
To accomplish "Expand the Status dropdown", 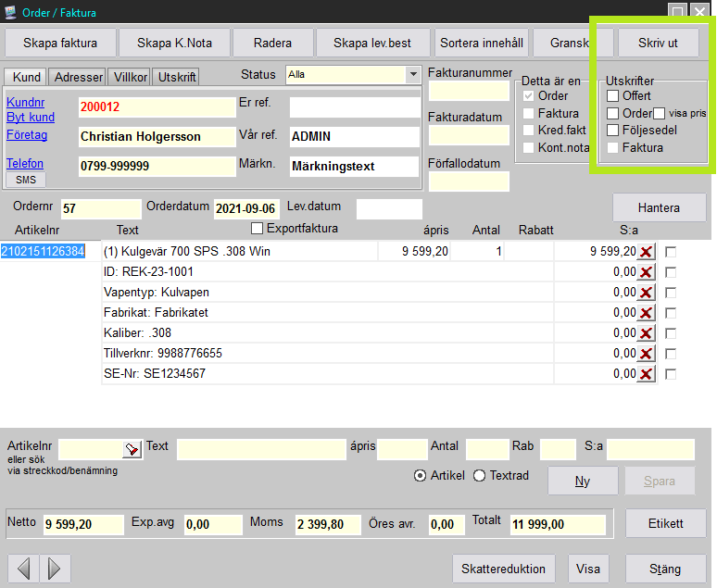I will tap(412, 74).
